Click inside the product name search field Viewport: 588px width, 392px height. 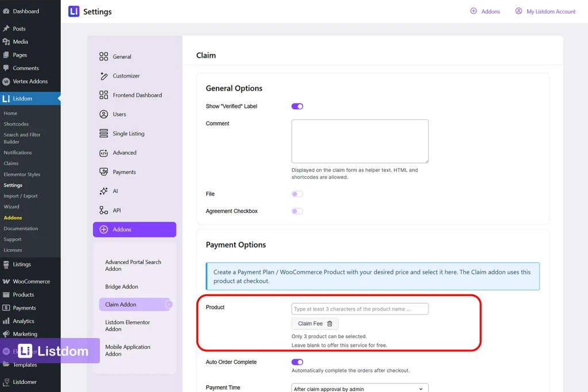[x=359, y=309]
